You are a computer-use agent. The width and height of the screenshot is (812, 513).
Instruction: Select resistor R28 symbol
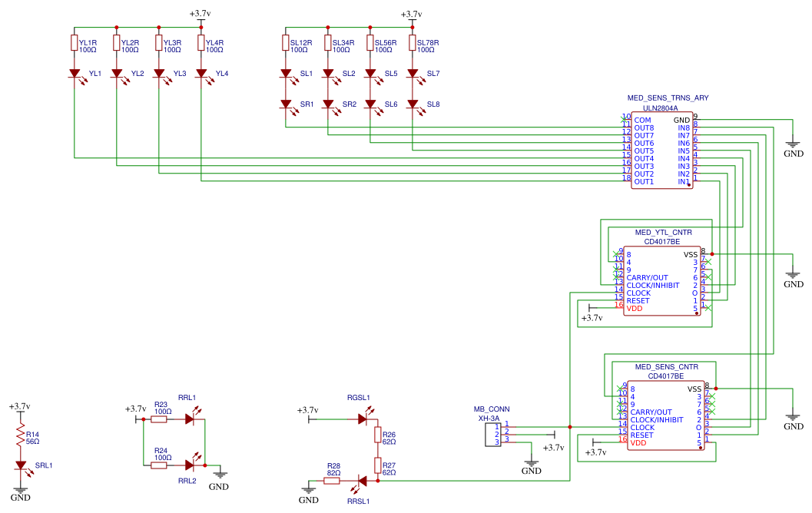tap(332, 481)
